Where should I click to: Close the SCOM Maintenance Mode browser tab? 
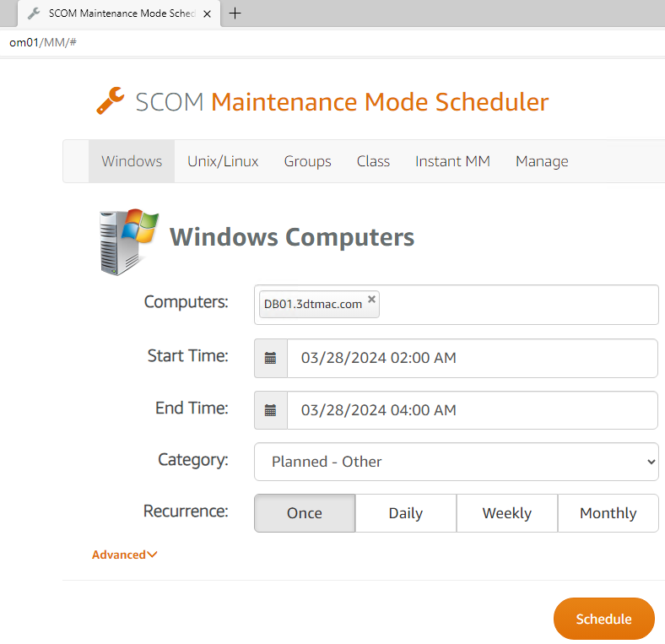207,14
